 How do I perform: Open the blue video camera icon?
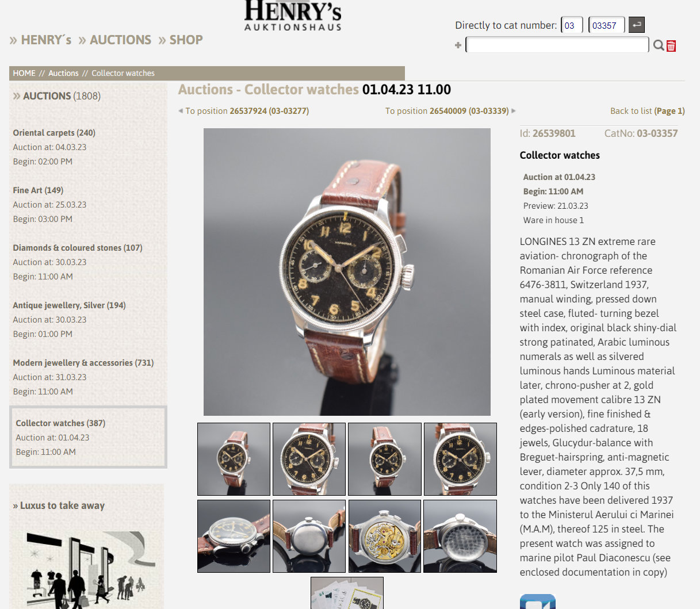pos(538,602)
